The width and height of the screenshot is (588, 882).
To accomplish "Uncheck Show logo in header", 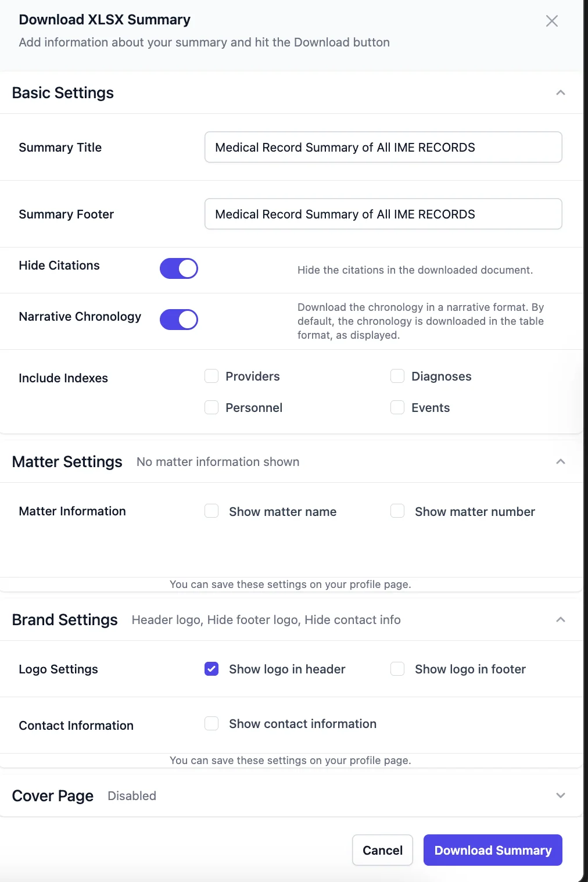I will pyautogui.click(x=211, y=669).
